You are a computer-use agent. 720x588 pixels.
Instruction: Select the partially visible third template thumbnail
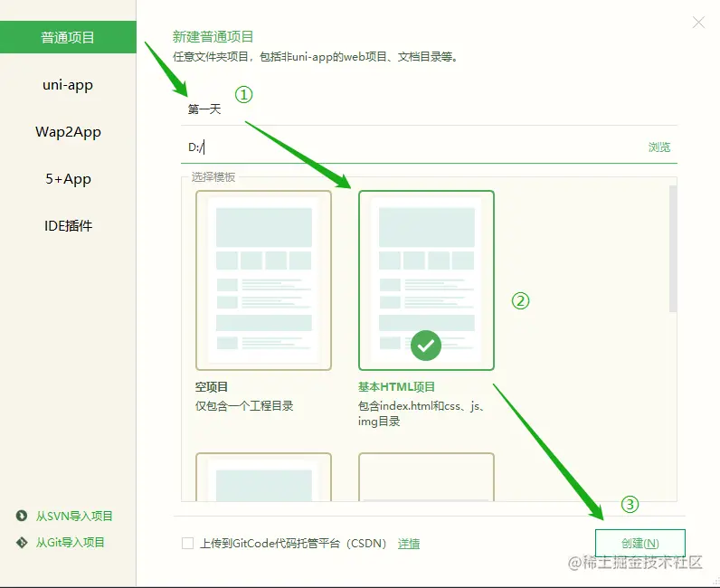pos(263,477)
